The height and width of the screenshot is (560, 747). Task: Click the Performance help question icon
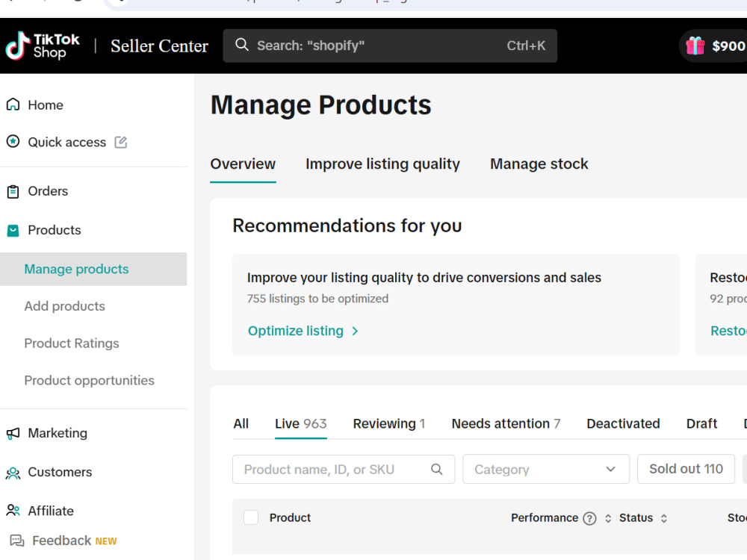590,518
